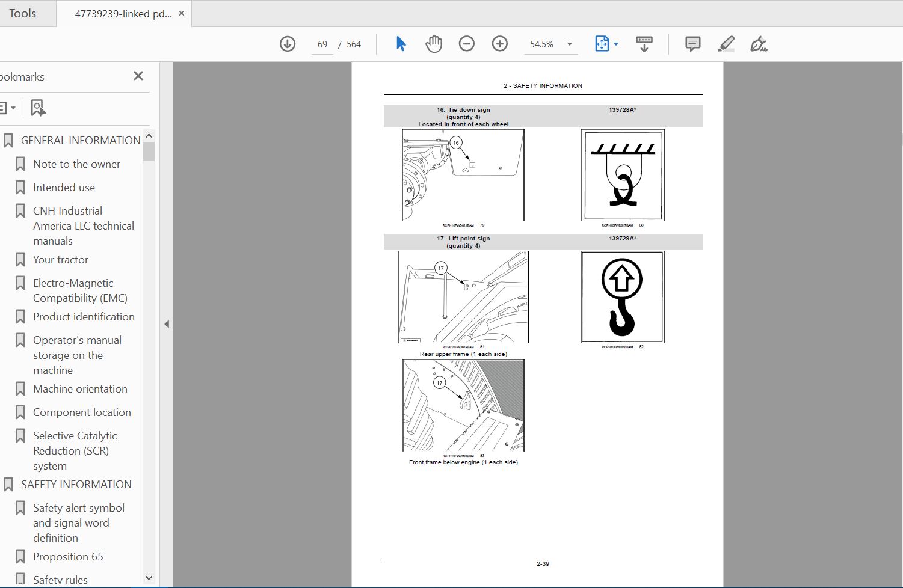
Task: Click bookmark icon beside Selective Catalytic Reduction
Action: pos(20,436)
